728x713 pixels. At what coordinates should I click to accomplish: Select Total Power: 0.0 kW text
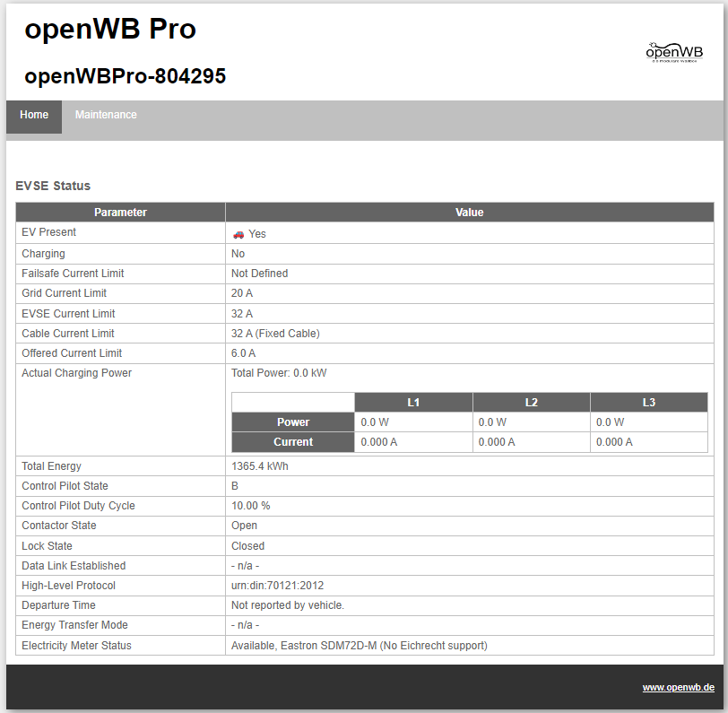tap(279, 373)
